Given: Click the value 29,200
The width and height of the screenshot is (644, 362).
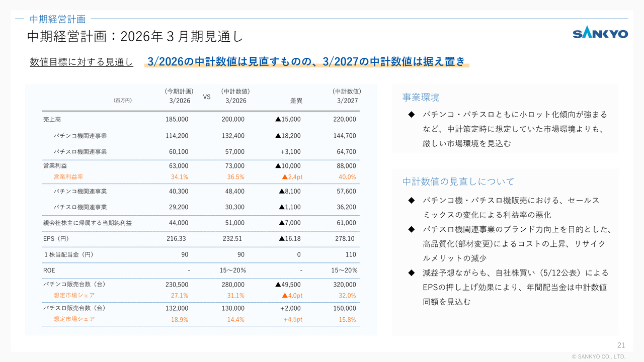Looking at the screenshot, I should [179, 207].
